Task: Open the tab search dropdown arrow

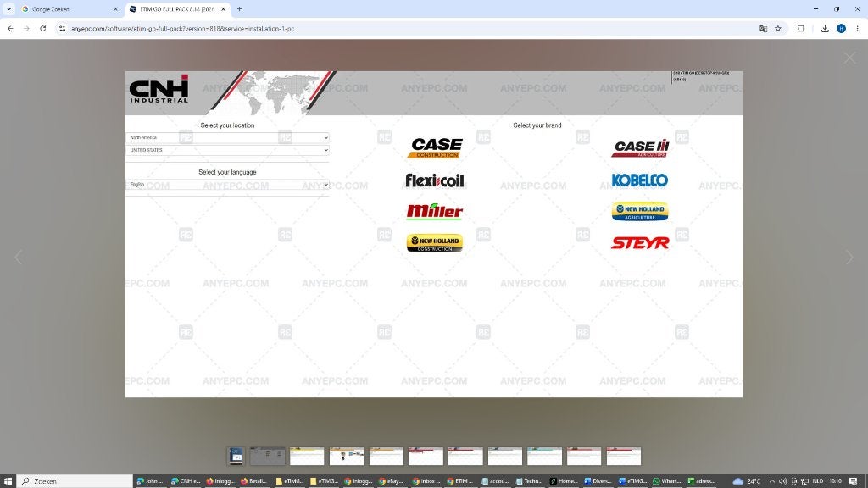Action: (8, 8)
